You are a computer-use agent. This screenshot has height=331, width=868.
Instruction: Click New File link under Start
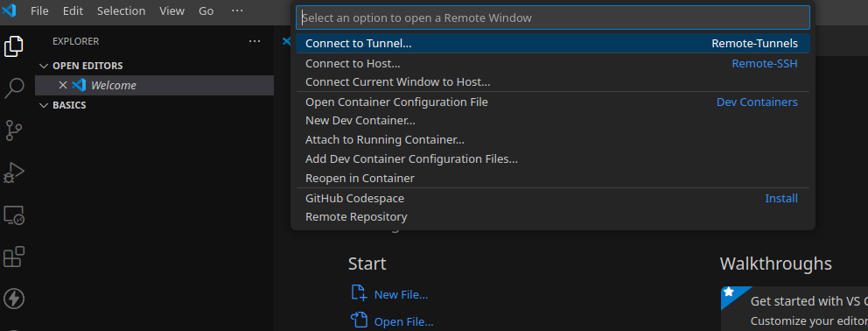click(x=401, y=294)
